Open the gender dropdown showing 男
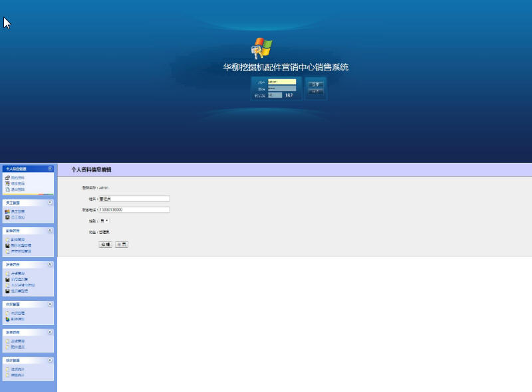Screen dimensions: 532x392 (104, 221)
